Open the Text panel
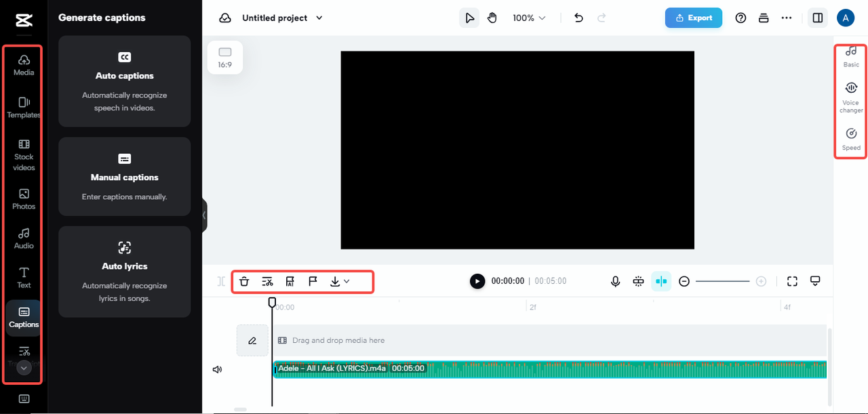The height and width of the screenshot is (414, 868). [24, 278]
